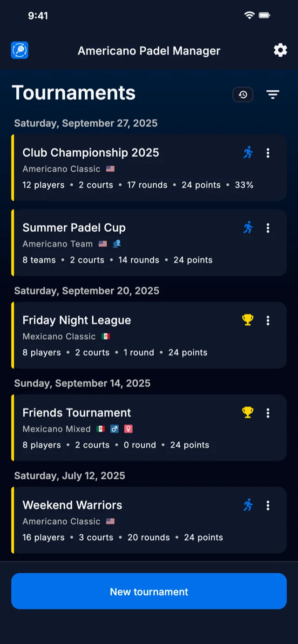Tap the battery indicator in the status bar

[265, 15]
